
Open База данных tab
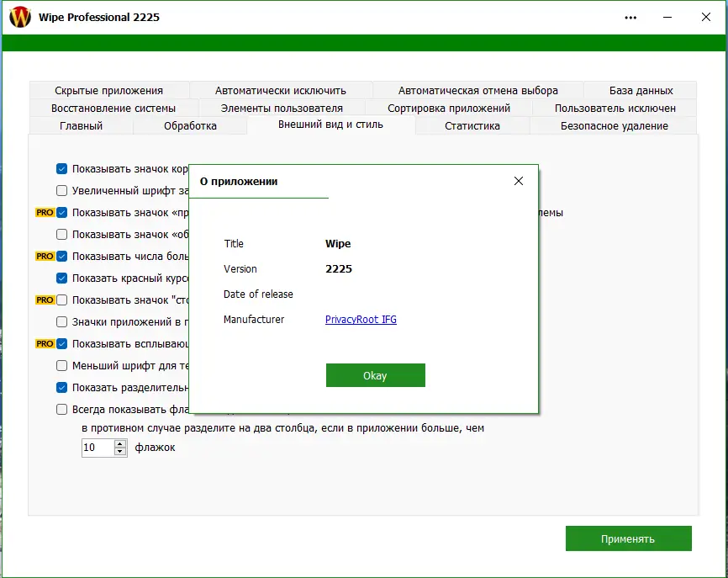point(641,90)
